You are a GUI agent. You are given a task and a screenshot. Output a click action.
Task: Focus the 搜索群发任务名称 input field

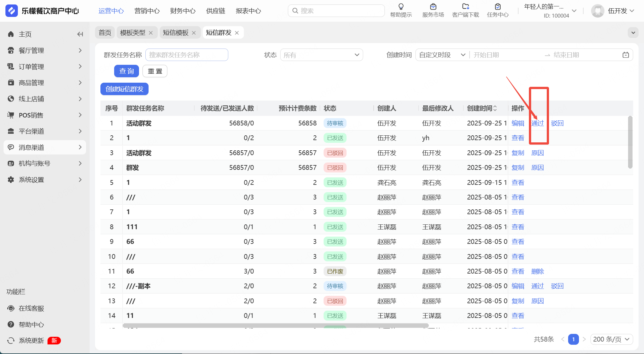(187, 55)
